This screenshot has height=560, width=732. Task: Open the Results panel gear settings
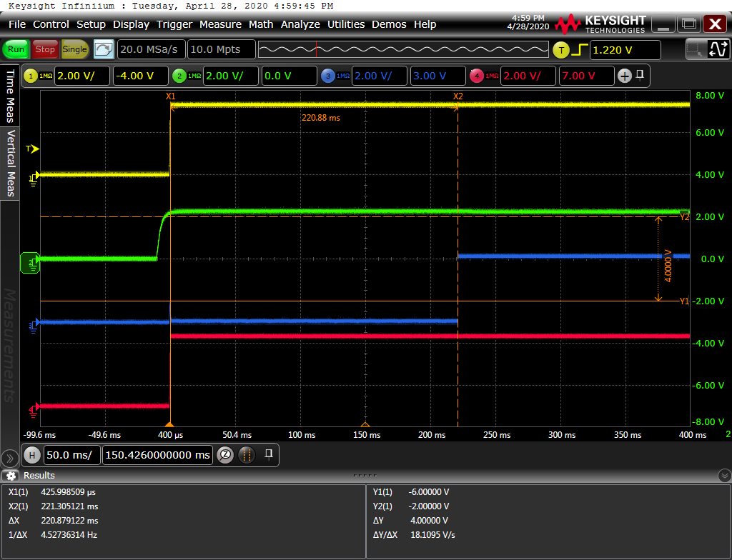(11, 476)
